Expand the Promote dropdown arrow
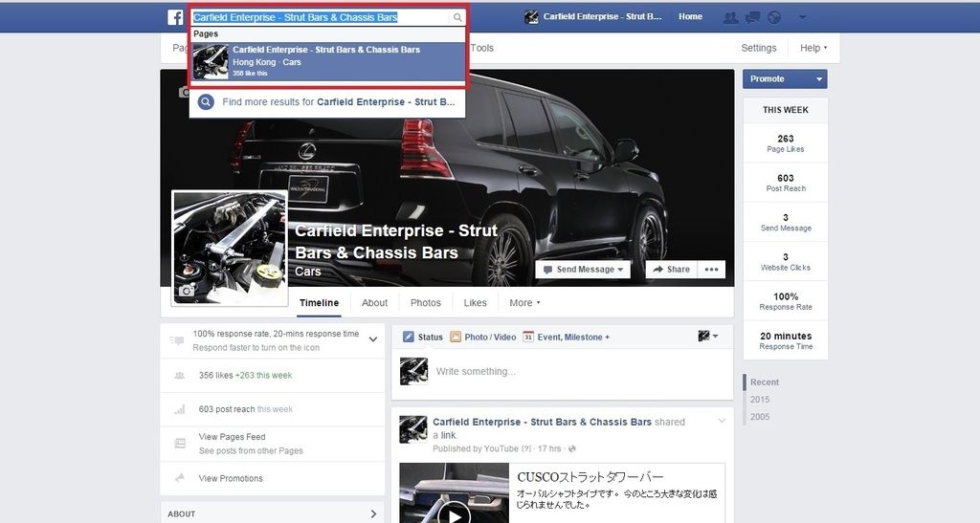 (x=818, y=79)
